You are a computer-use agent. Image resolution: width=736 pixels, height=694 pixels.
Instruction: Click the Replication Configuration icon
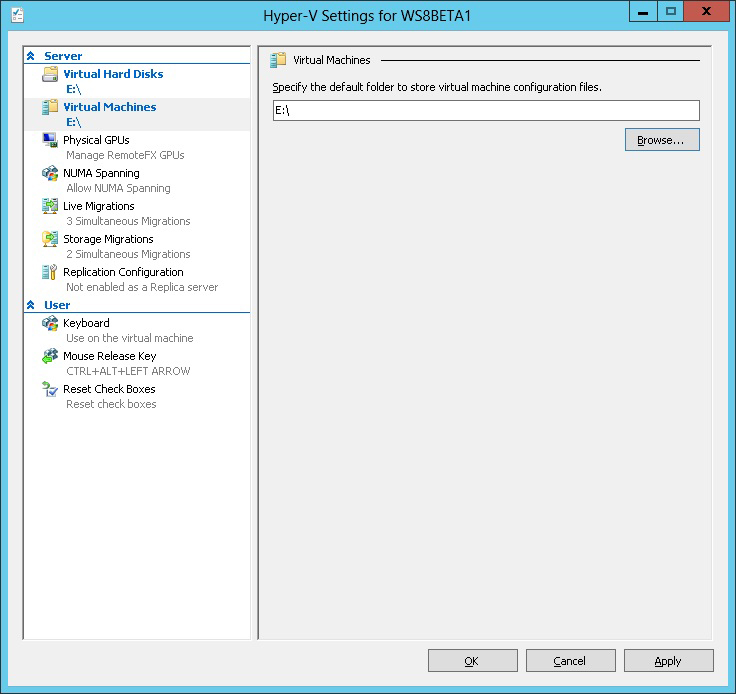click(50, 272)
